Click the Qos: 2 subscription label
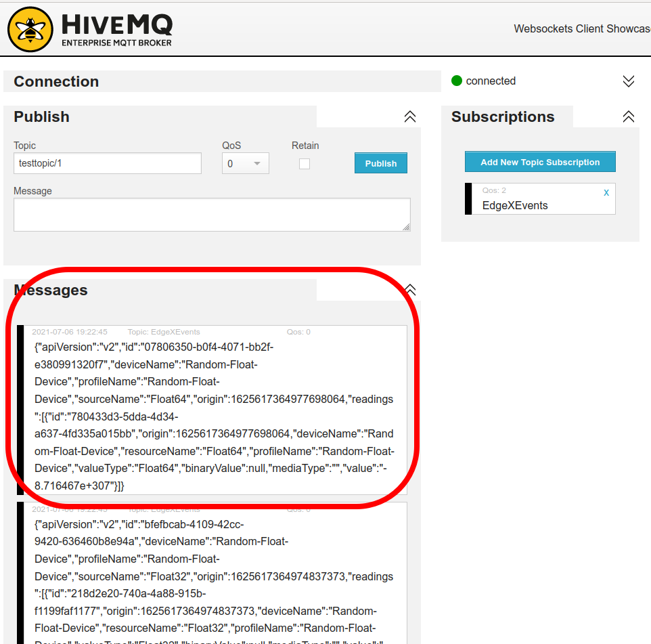Screen dimensions: 651x644 (x=494, y=190)
